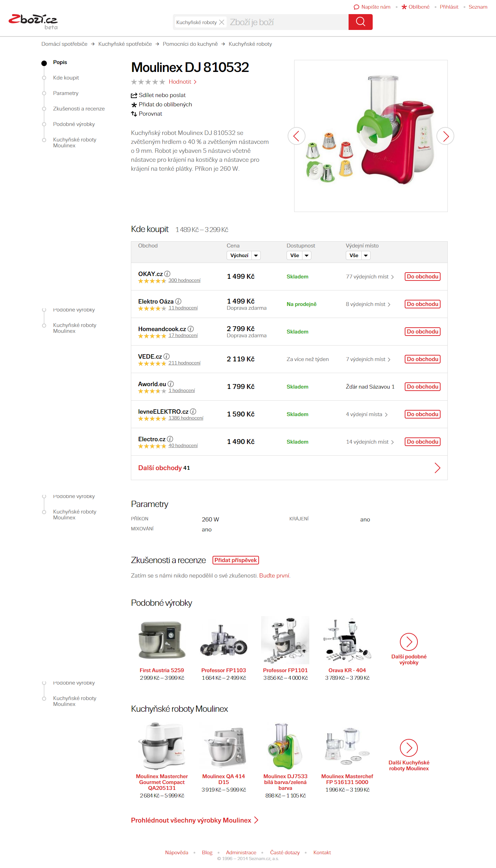Click Do obchodu button for Aworld.eu
This screenshot has height=868, width=496.
pos(423,387)
